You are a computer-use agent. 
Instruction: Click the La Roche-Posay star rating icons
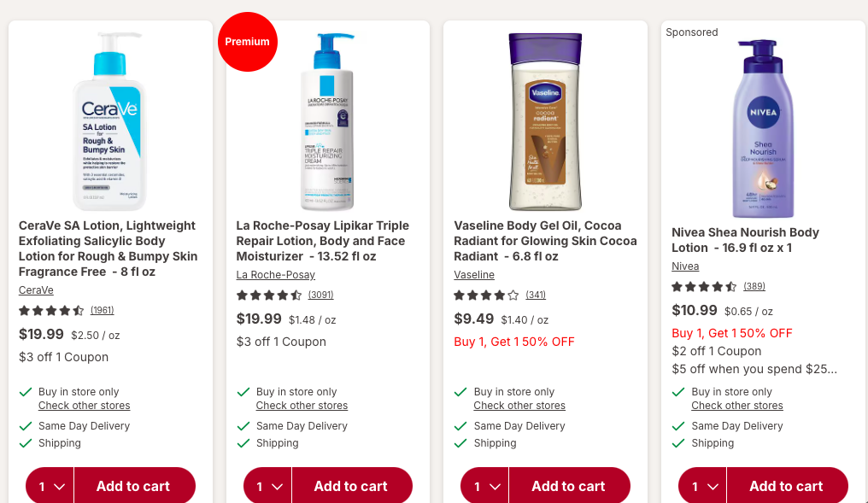(x=269, y=295)
